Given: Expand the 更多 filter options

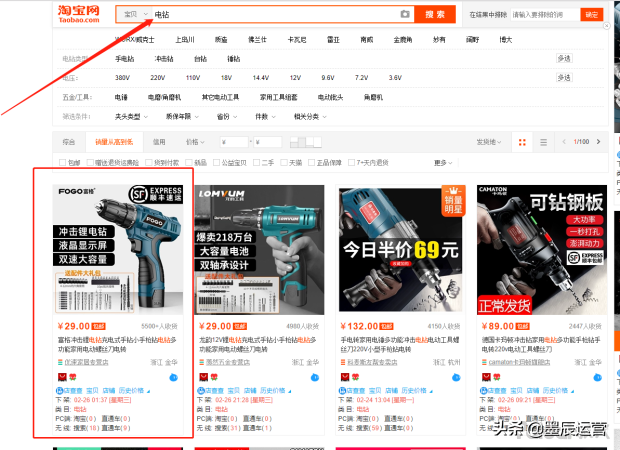Looking at the screenshot, I should tap(443, 163).
